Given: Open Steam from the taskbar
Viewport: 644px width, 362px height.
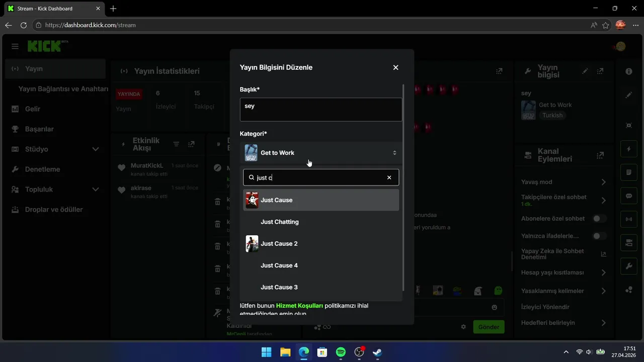Looking at the screenshot, I should [x=377, y=352].
